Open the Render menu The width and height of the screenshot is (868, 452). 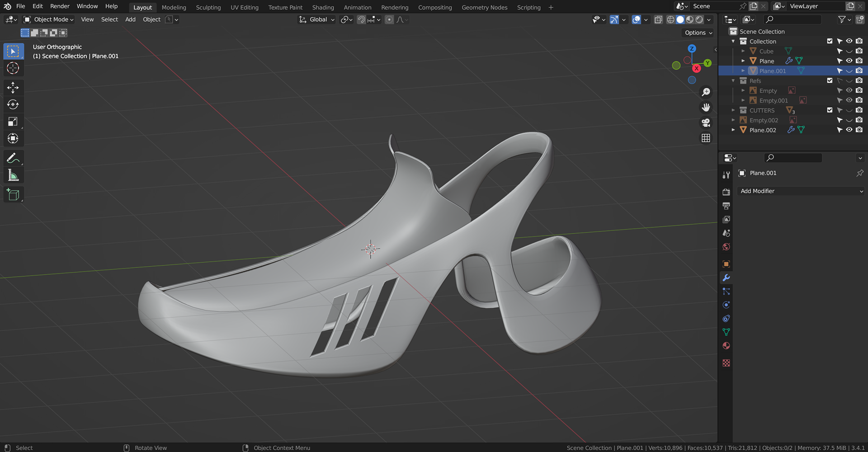click(x=60, y=6)
